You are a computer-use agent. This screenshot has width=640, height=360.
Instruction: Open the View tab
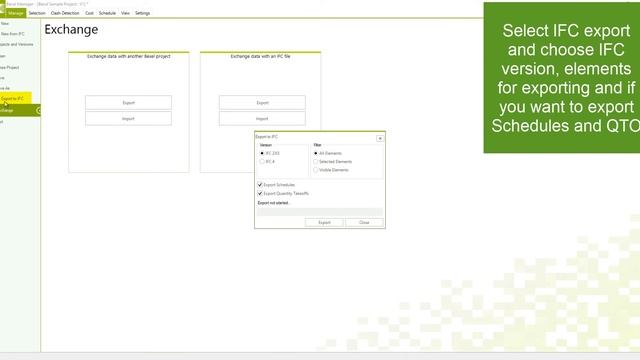(125, 13)
